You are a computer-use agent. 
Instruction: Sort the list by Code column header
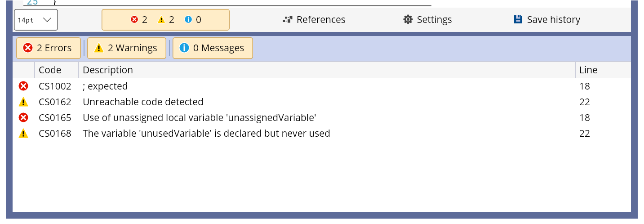point(50,70)
